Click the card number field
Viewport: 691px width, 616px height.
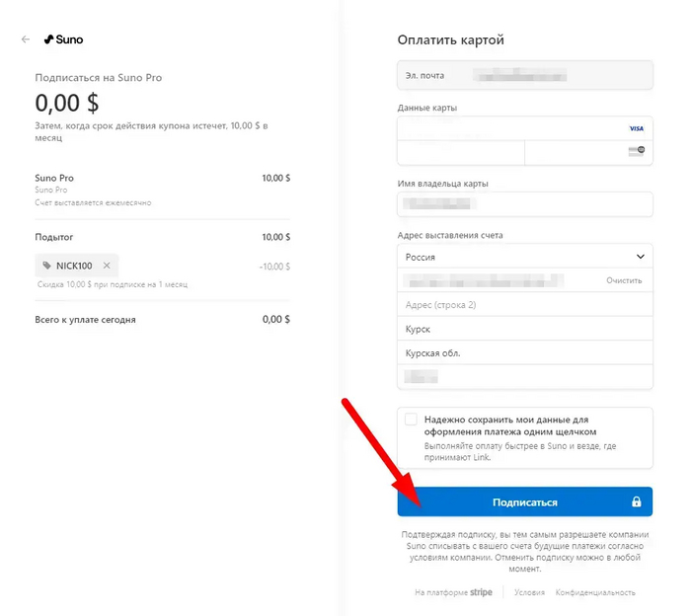click(x=508, y=129)
